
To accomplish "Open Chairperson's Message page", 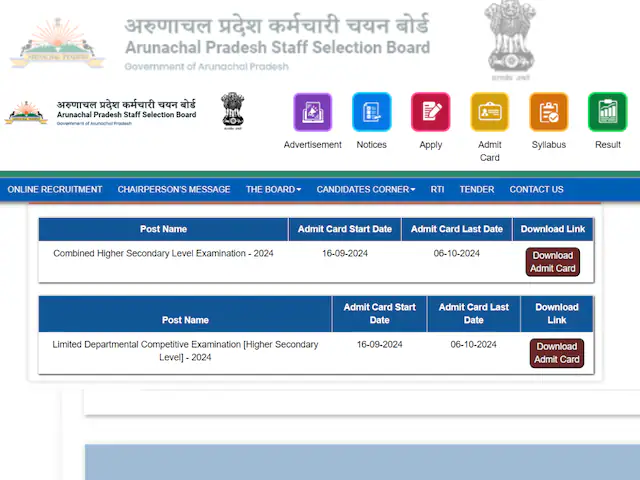I will point(174,189).
